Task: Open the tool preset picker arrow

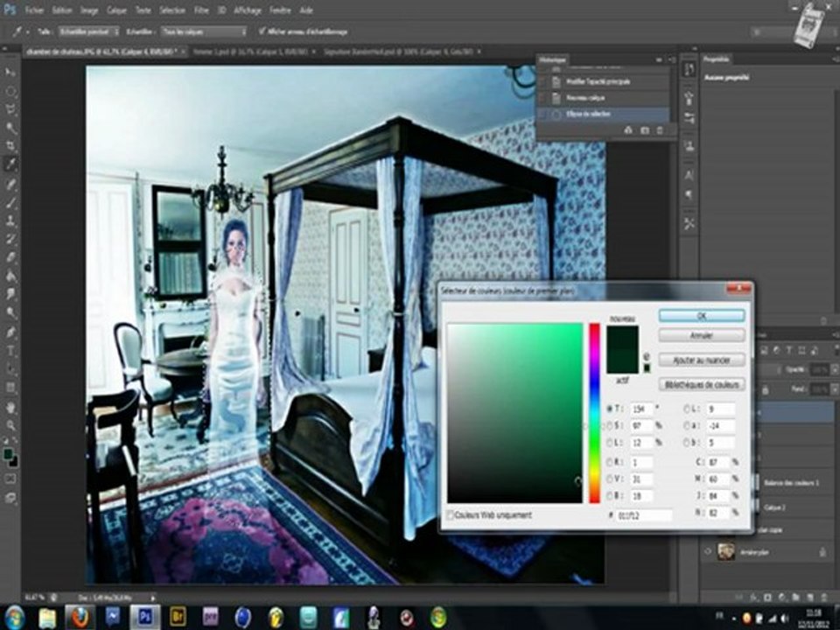Action: click(x=27, y=32)
